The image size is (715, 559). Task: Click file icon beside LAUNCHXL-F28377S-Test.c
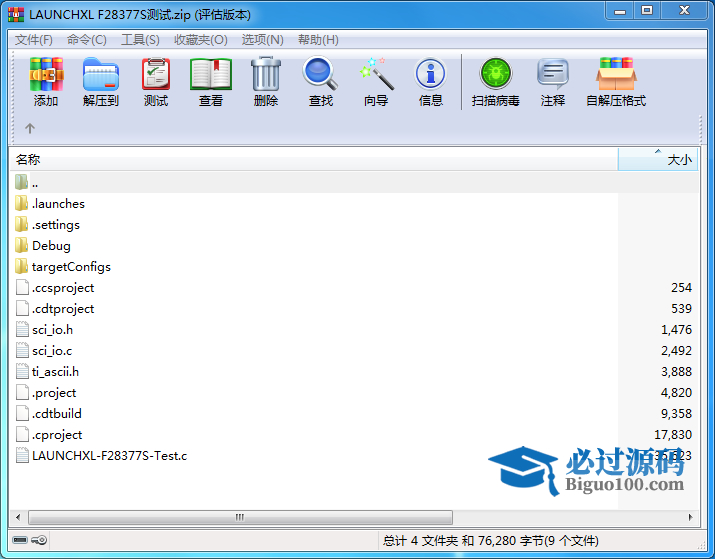pyautogui.click(x=22, y=455)
